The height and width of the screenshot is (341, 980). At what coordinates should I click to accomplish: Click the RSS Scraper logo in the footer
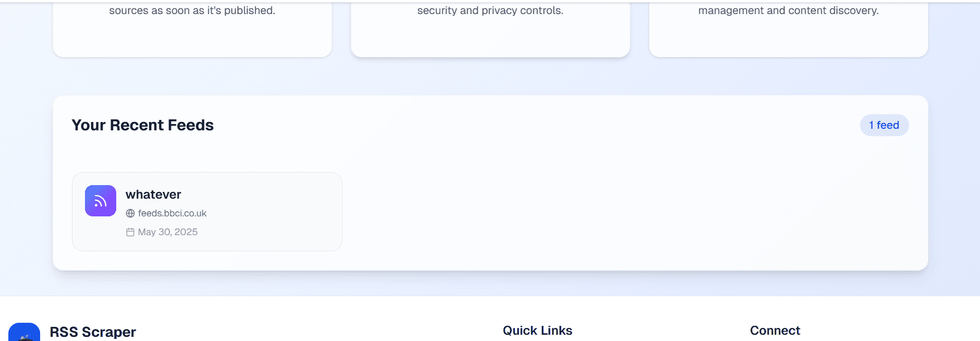(x=23, y=332)
